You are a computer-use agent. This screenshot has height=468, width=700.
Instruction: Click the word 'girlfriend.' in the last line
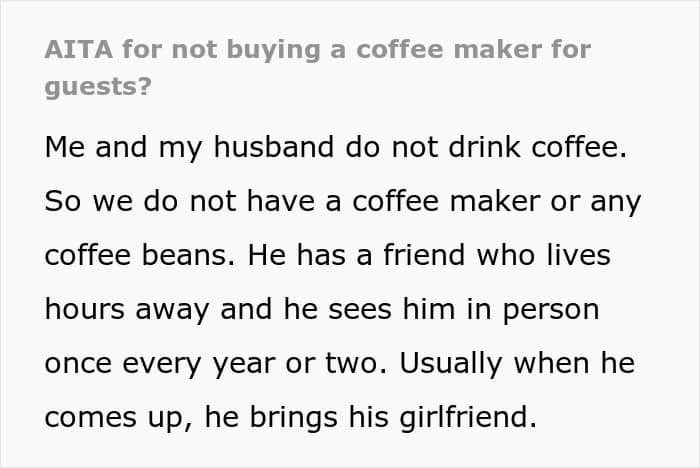(x=468, y=418)
